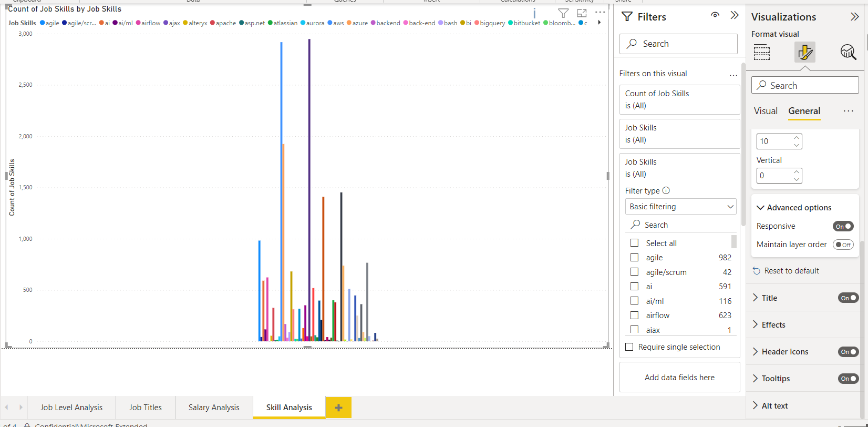Decrease the Vertical value stepper
The image size is (868, 427).
(797, 179)
